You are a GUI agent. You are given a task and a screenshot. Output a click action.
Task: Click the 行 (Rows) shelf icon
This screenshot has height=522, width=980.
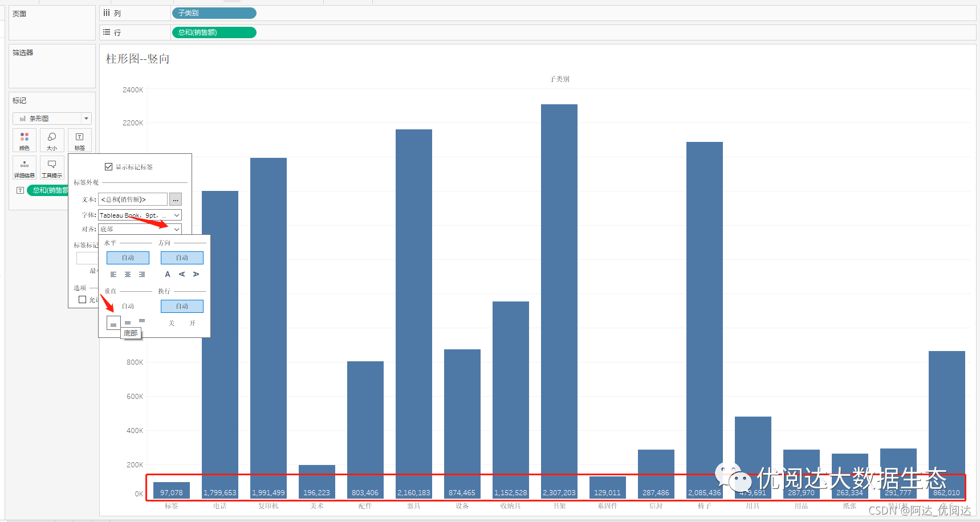[x=107, y=32]
